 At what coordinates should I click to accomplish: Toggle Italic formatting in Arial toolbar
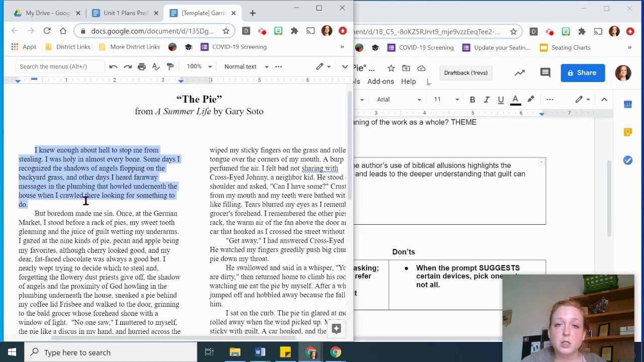(487, 100)
